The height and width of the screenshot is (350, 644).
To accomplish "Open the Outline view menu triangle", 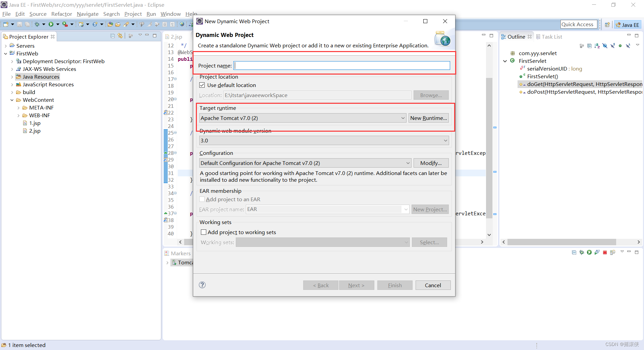I will click(638, 45).
